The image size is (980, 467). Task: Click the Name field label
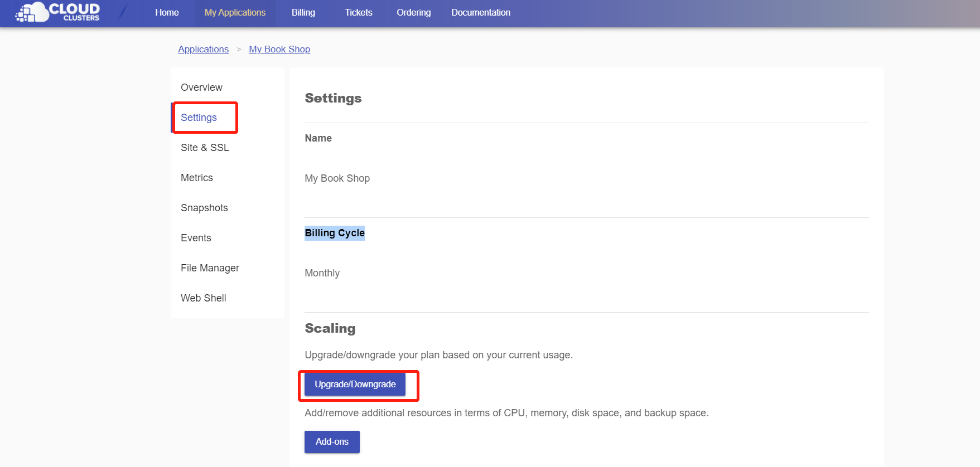[x=318, y=138]
